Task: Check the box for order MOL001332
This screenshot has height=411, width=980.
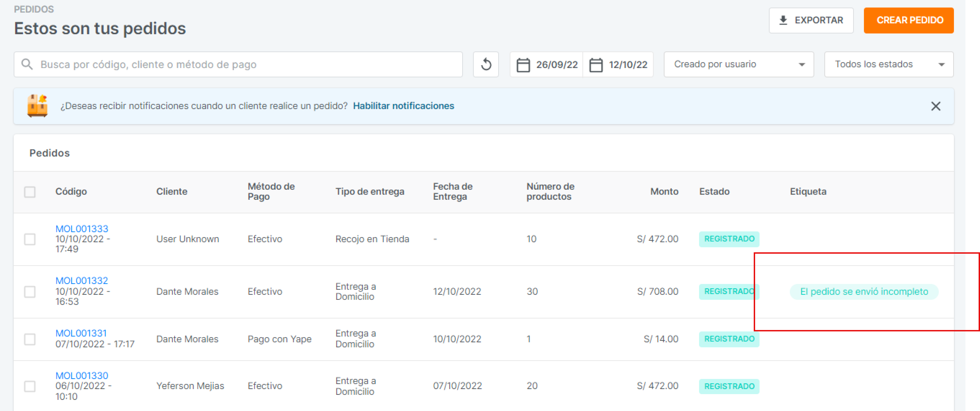Action: (30, 292)
